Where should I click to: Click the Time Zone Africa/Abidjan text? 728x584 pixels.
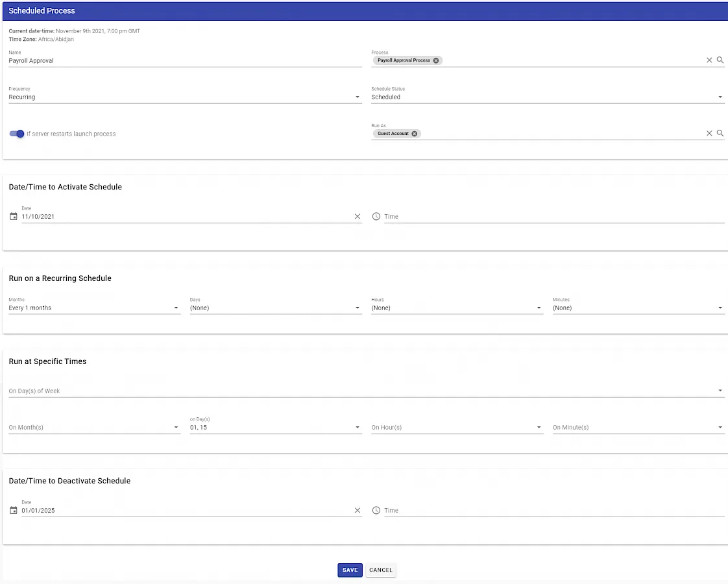41,40
